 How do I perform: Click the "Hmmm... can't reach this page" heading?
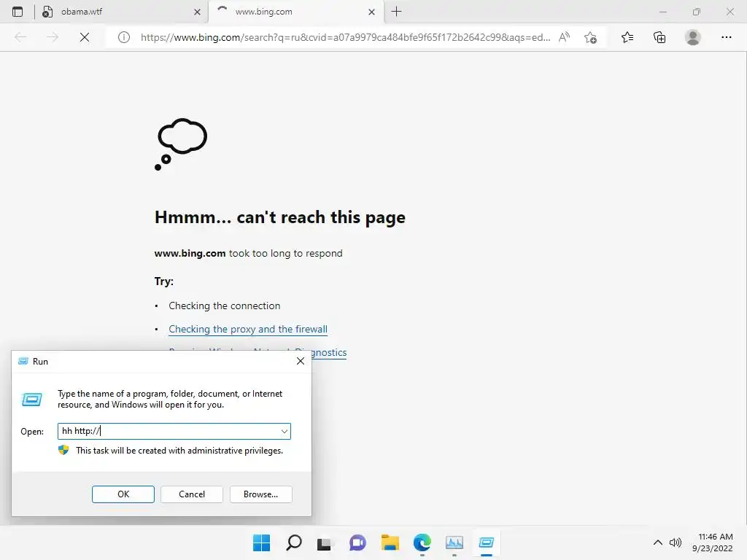(x=280, y=217)
